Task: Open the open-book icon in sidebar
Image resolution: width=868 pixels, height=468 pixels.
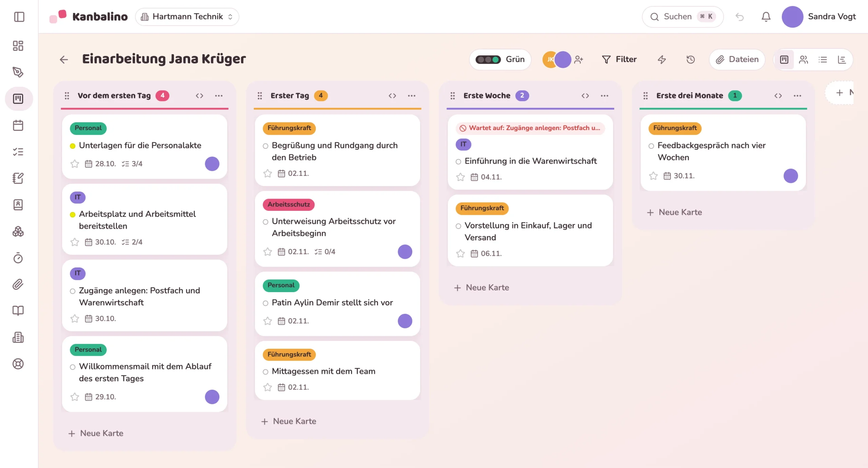Action: point(18,311)
